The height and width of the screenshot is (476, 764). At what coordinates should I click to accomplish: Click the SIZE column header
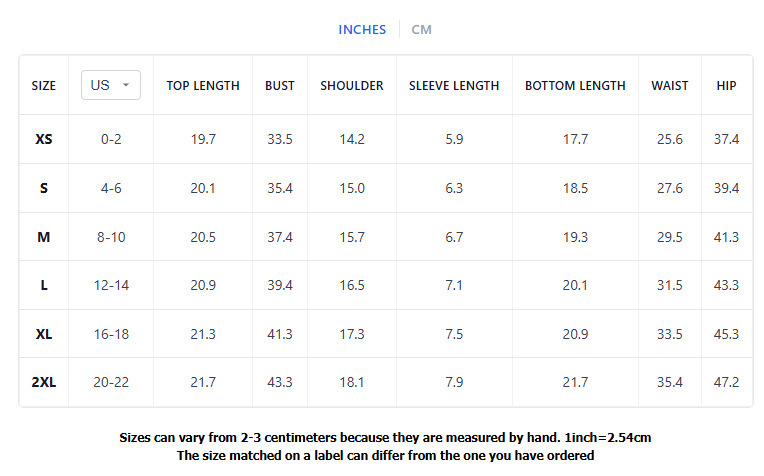[44, 86]
